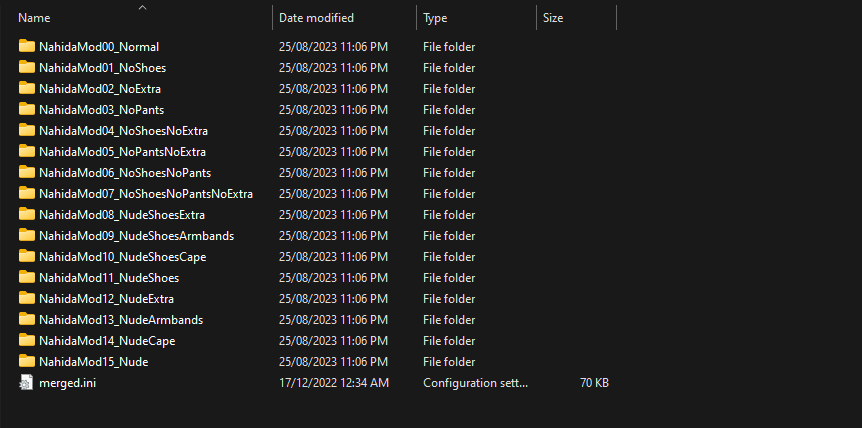The image size is (862, 428).
Task: Select the NahidaMod12_NudeExtra folder name
Action: [x=106, y=298]
